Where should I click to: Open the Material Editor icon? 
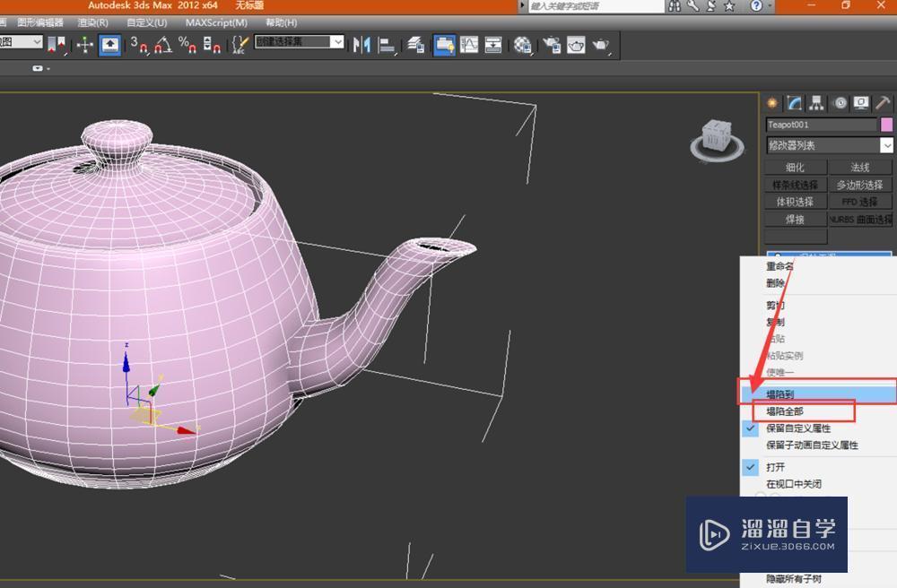pos(523,44)
